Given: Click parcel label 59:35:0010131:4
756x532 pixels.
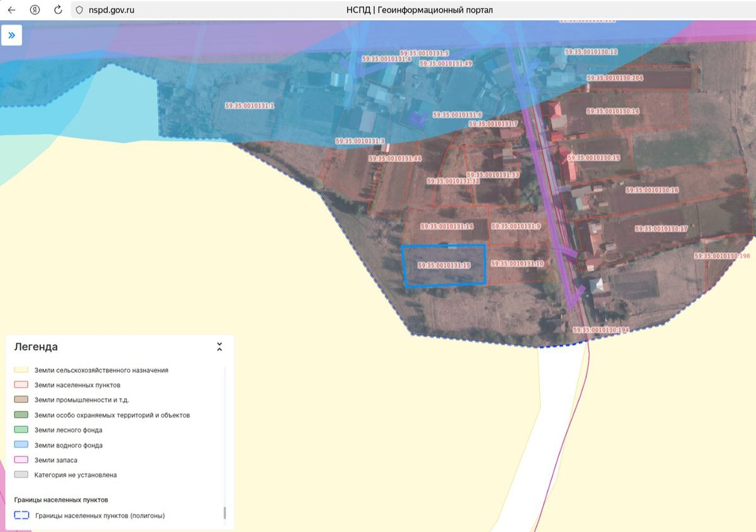Looking at the screenshot, I should (x=386, y=59).
